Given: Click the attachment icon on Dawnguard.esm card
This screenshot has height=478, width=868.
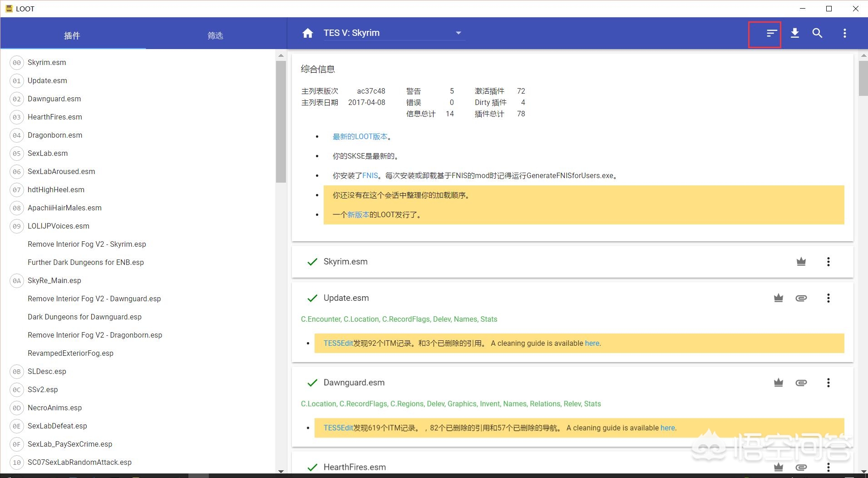Looking at the screenshot, I should pos(801,383).
